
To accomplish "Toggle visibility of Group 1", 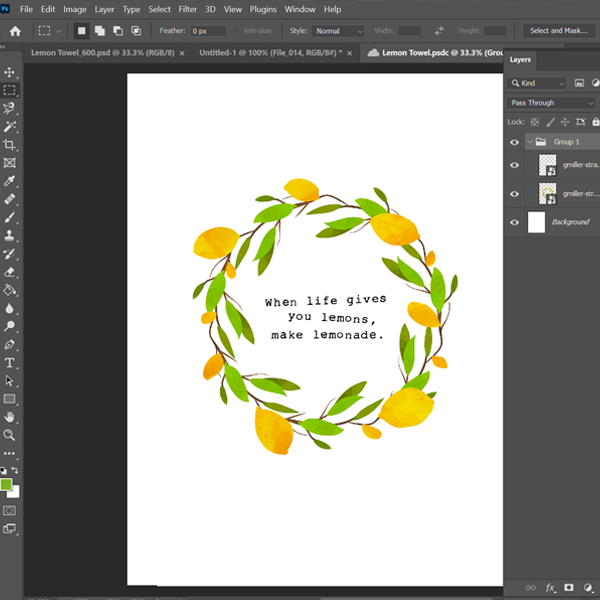I will 515,142.
